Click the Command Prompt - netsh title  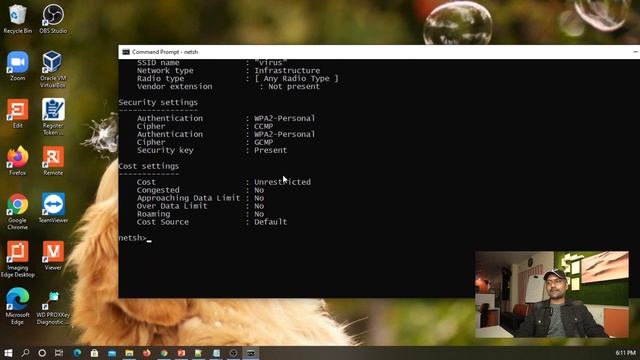pyautogui.click(x=165, y=52)
